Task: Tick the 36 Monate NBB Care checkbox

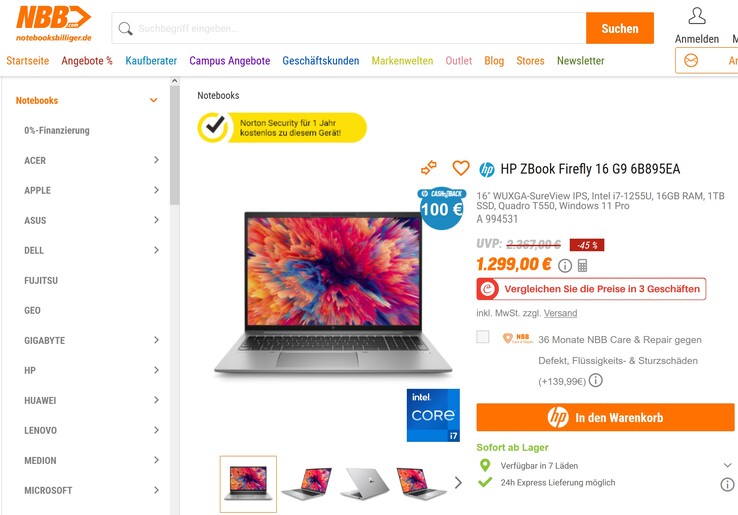Action: pyautogui.click(x=482, y=337)
